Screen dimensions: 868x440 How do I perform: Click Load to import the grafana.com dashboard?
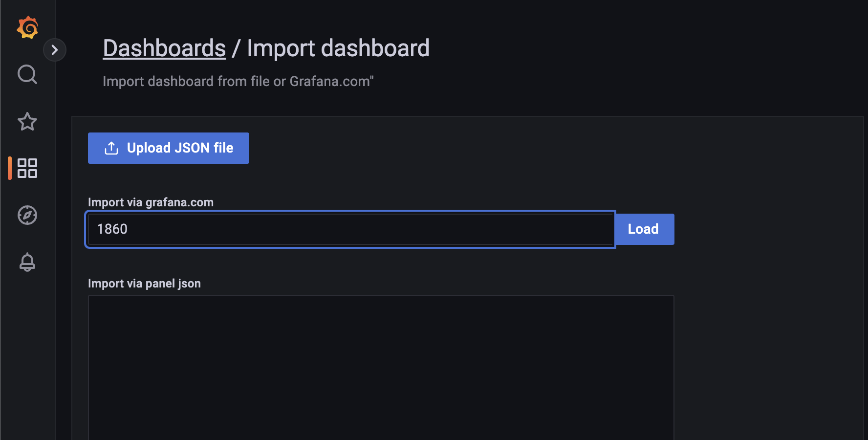coord(644,229)
